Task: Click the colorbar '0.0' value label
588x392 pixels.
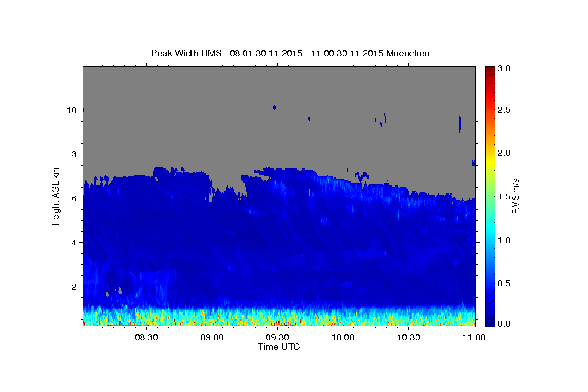Action: click(x=504, y=324)
